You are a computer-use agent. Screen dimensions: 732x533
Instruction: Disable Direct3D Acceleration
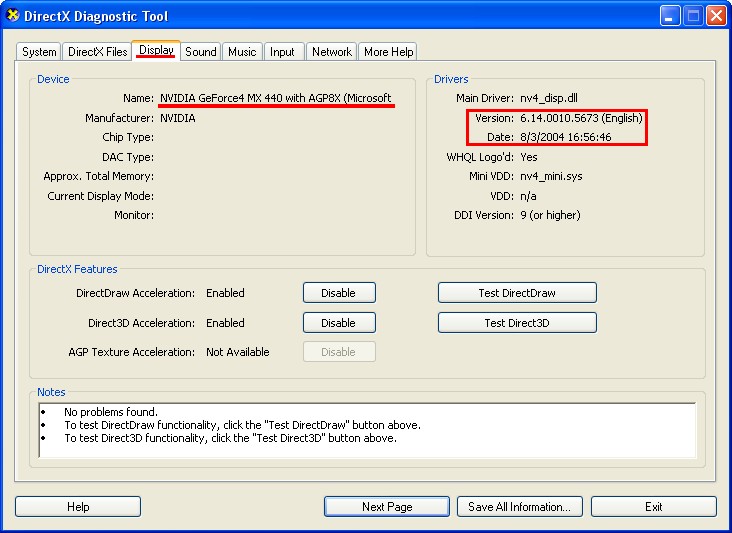(x=339, y=323)
